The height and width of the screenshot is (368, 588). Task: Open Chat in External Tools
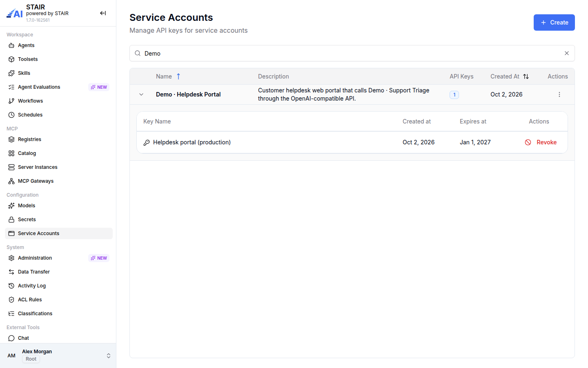coord(59,338)
